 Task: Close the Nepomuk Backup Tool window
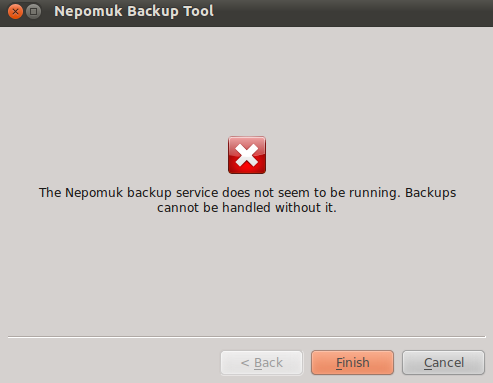[15, 12]
